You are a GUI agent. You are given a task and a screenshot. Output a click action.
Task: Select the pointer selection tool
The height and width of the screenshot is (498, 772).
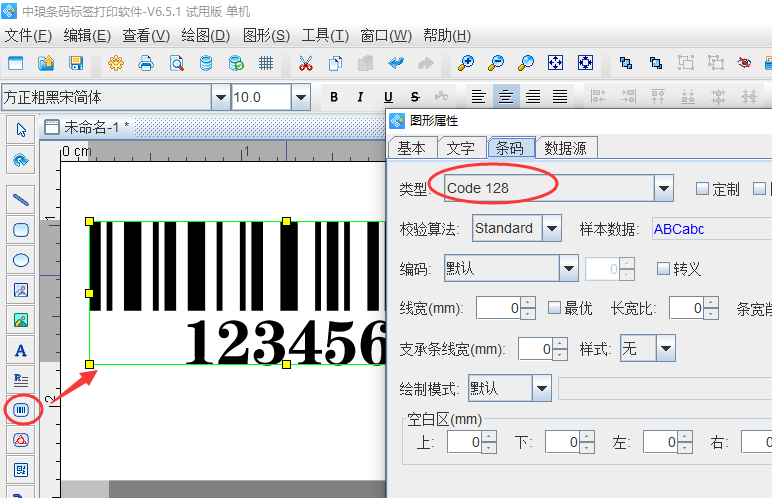[x=21, y=130]
